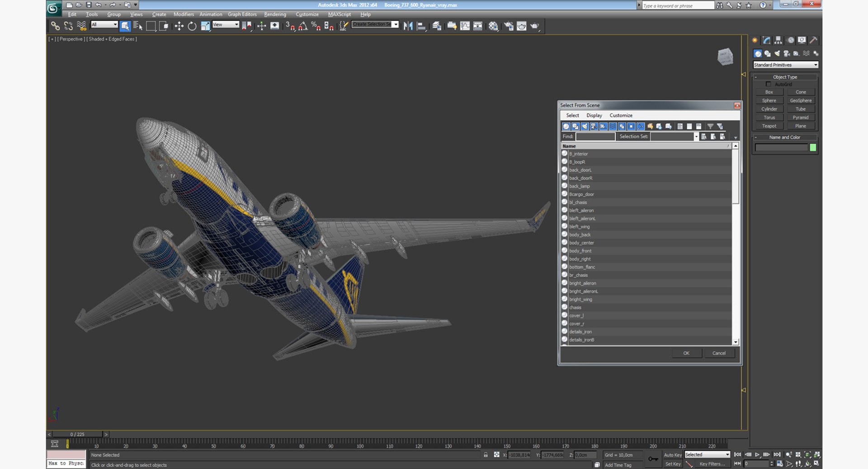Image resolution: width=868 pixels, height=469 pixels.
Task: Select the Select and Link tool
Action: click(55, 26)
